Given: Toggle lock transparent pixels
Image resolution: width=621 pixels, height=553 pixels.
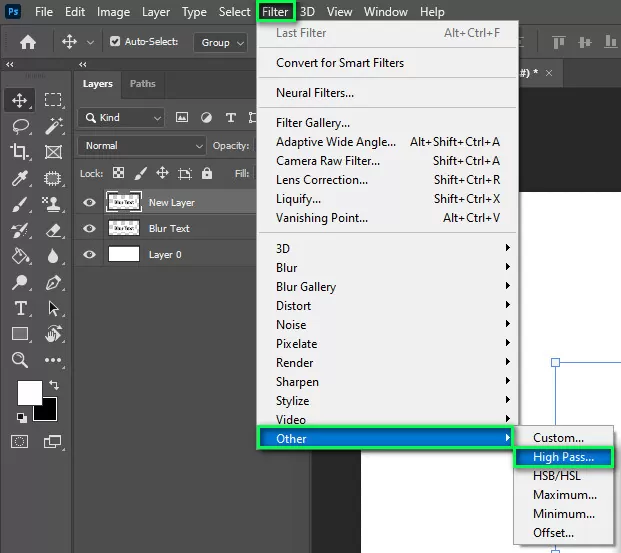Looking at the screenshot, I should (118, 173).
